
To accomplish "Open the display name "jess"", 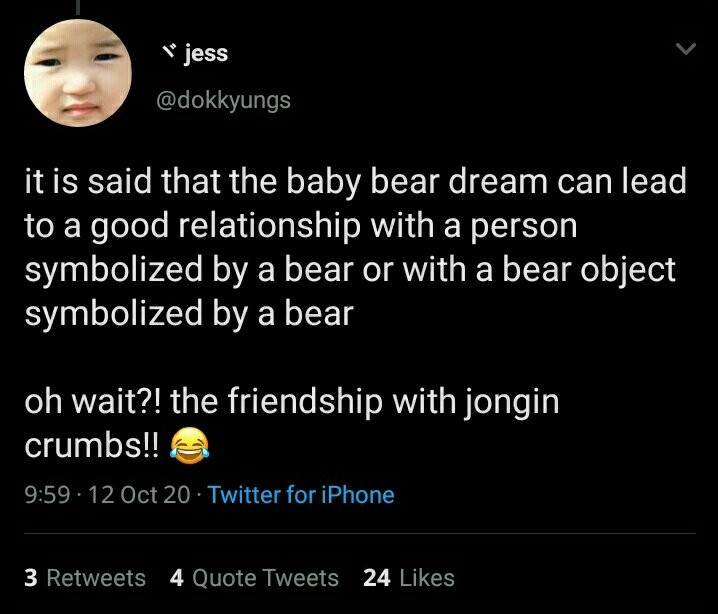I will 206,53.
